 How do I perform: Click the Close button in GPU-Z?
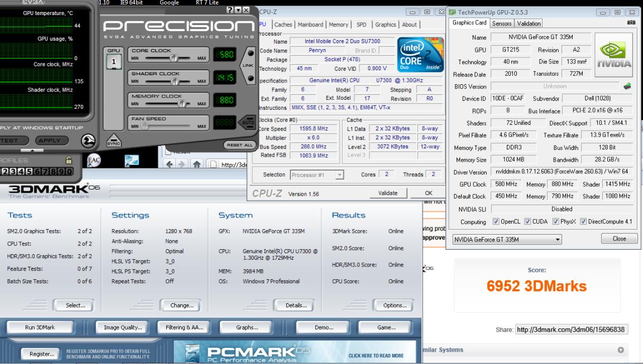(x=619, y=238)
